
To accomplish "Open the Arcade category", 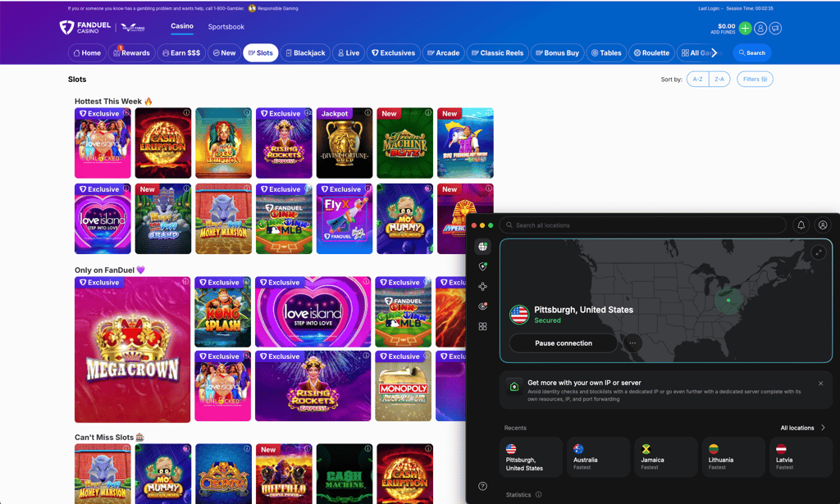I will pyautogui.click(x=443, y=53).
